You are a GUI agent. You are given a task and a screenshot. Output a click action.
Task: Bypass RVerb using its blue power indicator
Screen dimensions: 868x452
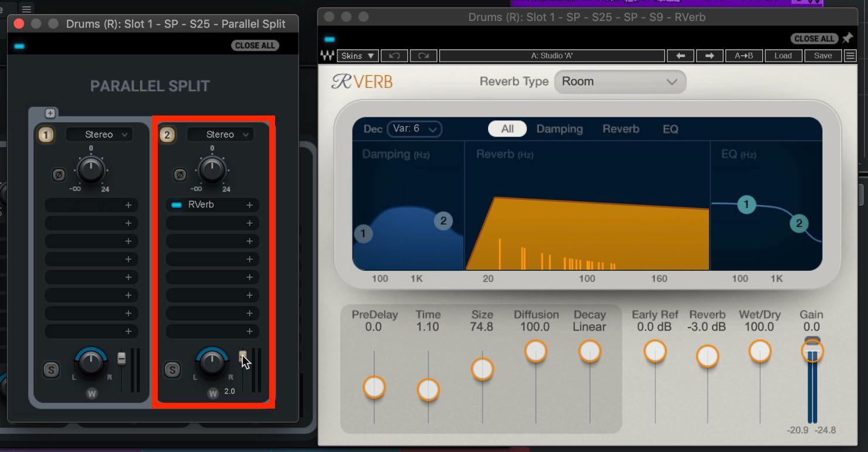tap(177, 205)
